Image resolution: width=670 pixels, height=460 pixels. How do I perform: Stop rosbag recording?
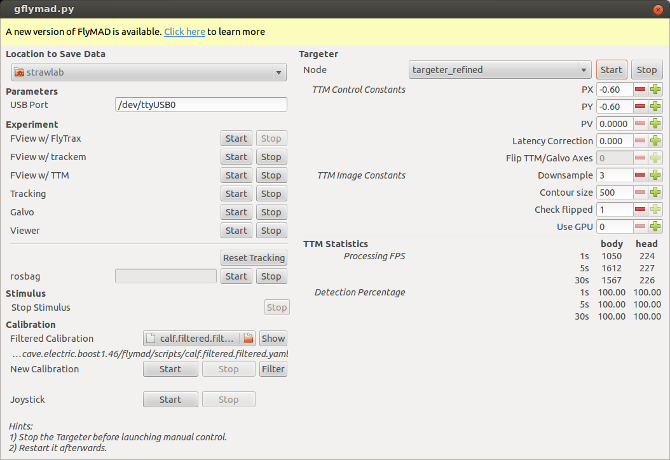point(271,276)
